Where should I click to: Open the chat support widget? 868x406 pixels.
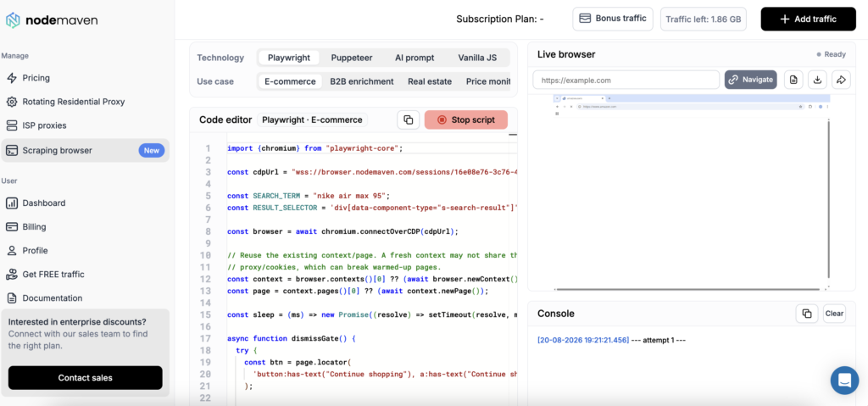(x=845, y=381)
